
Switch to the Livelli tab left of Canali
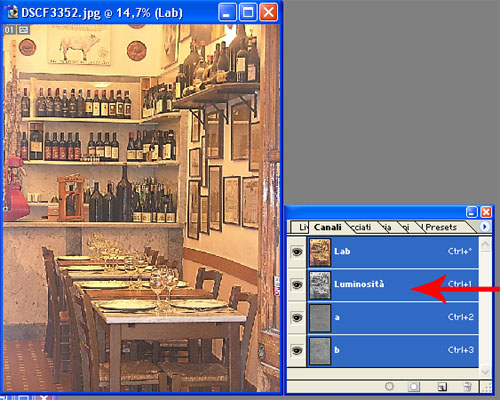[x=303, y=227]
